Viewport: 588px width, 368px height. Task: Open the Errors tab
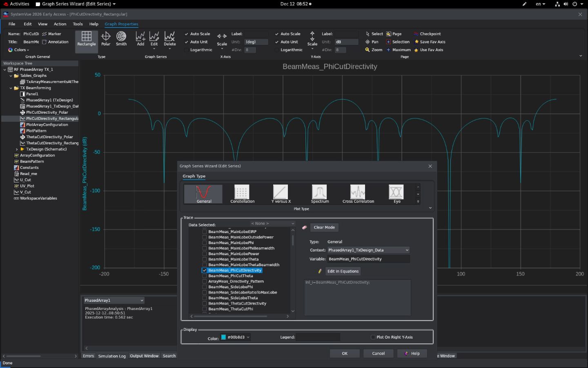point(88,356)
